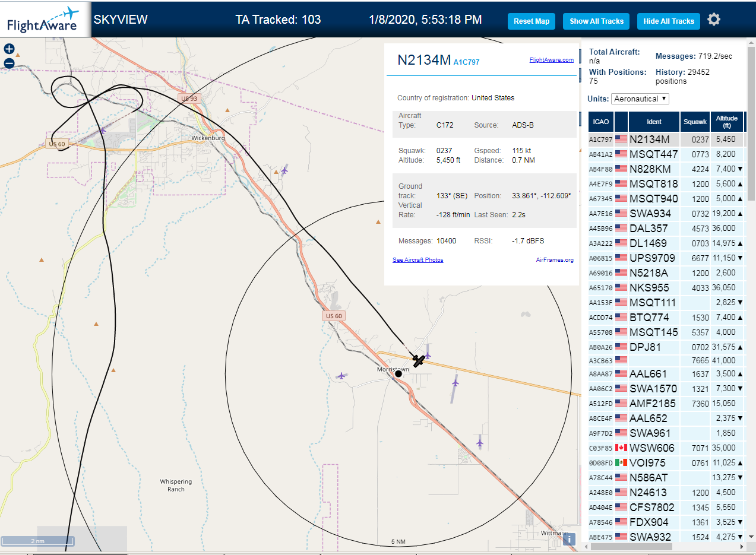The image size is (756, 555).
Task: Click the US 60 shield near Morristown
Action: [x=334, y=316]
